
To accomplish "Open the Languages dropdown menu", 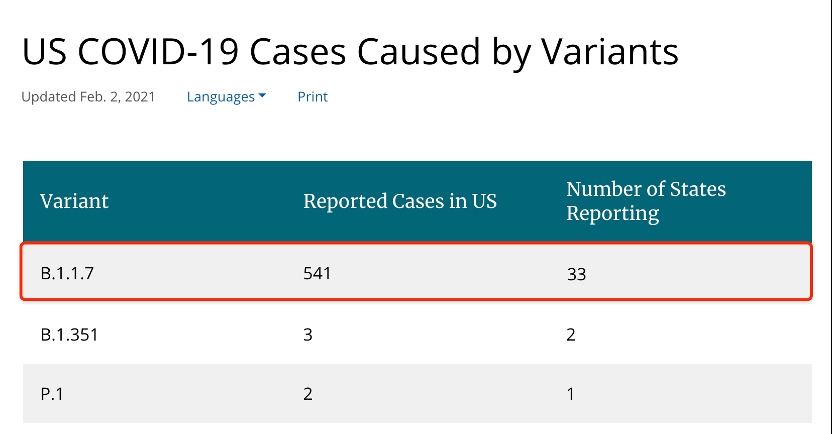I will click(221, 97).
